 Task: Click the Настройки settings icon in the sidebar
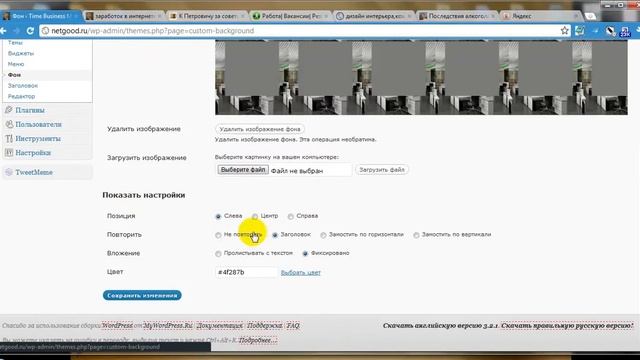9,153
